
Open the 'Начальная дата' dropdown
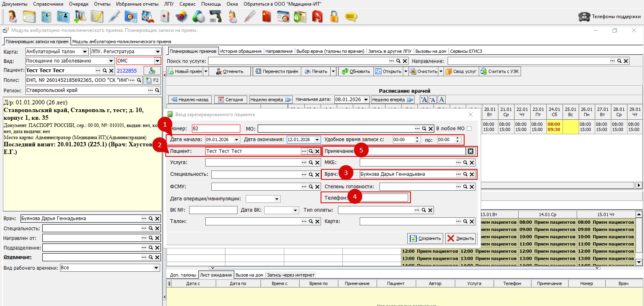[x=366, y=100]
